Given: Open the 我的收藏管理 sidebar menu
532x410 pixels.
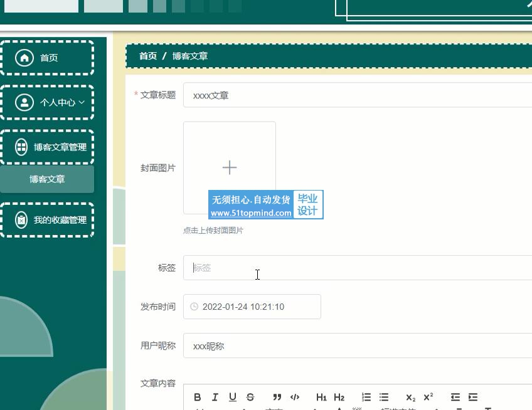Looking at the screenshot, I should (47, 220).
